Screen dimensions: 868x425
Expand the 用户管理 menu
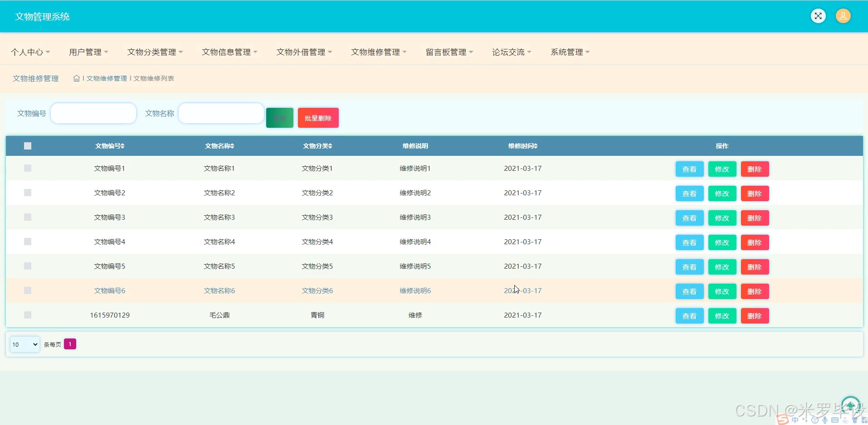(x=88, y=52)
